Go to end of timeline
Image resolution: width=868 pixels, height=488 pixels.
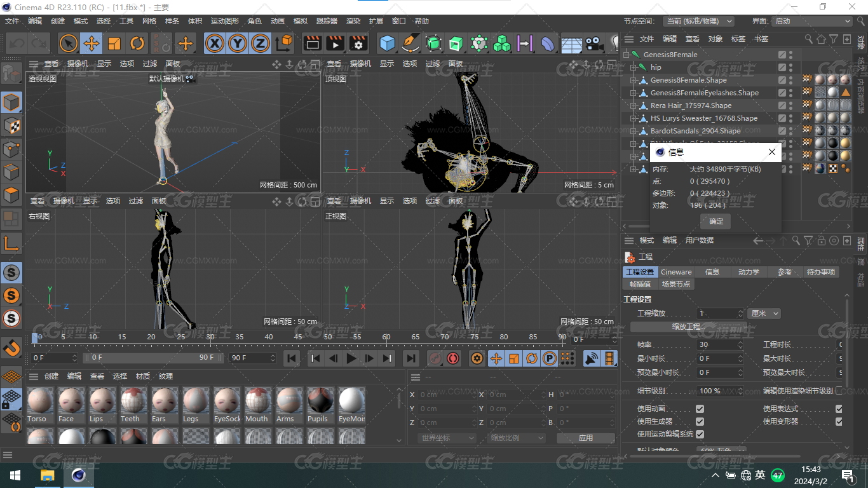pos(411,358)
